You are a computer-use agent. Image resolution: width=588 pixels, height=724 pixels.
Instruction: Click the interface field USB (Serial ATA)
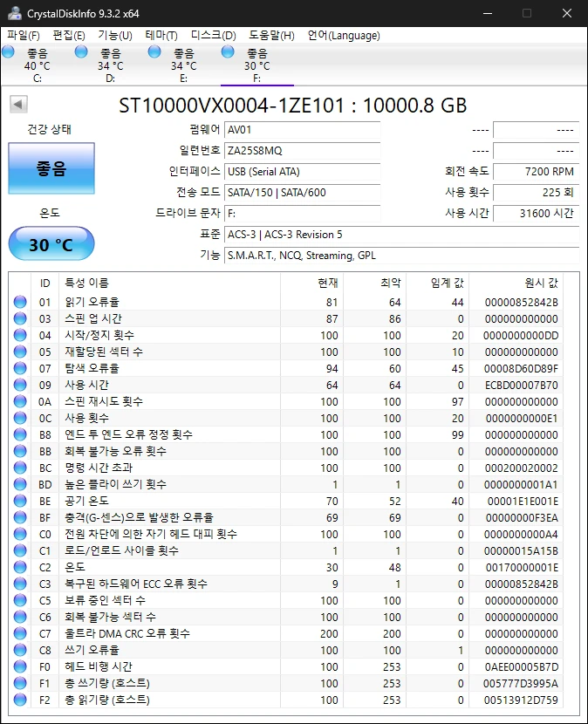point(302,172)
